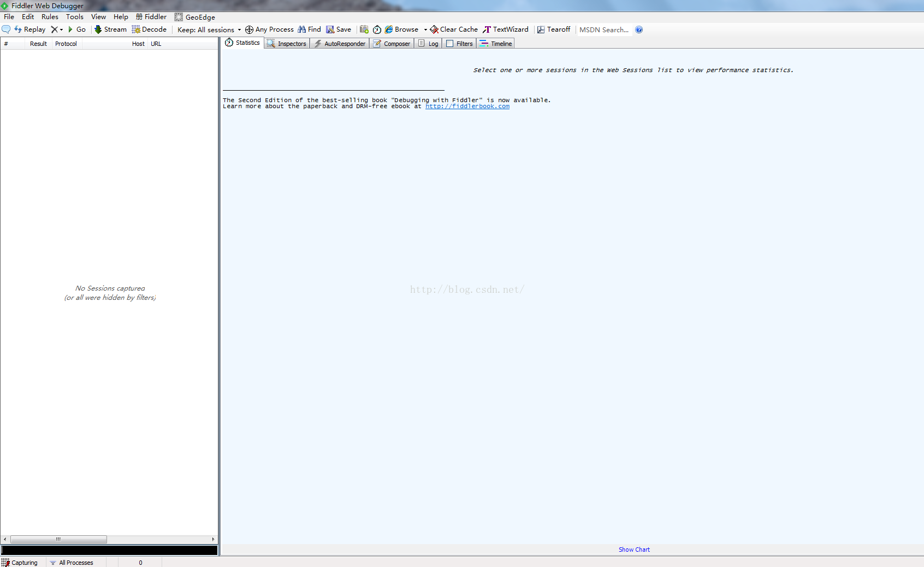Click the GeoEdge menu item
This screenshot has width=924, height=567.
coord(195,17)
